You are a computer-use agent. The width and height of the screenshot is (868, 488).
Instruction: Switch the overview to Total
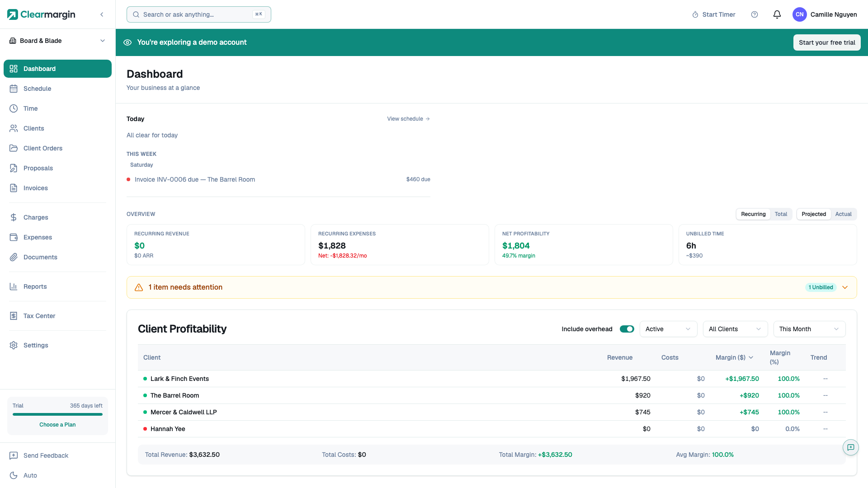click(781, 214)
